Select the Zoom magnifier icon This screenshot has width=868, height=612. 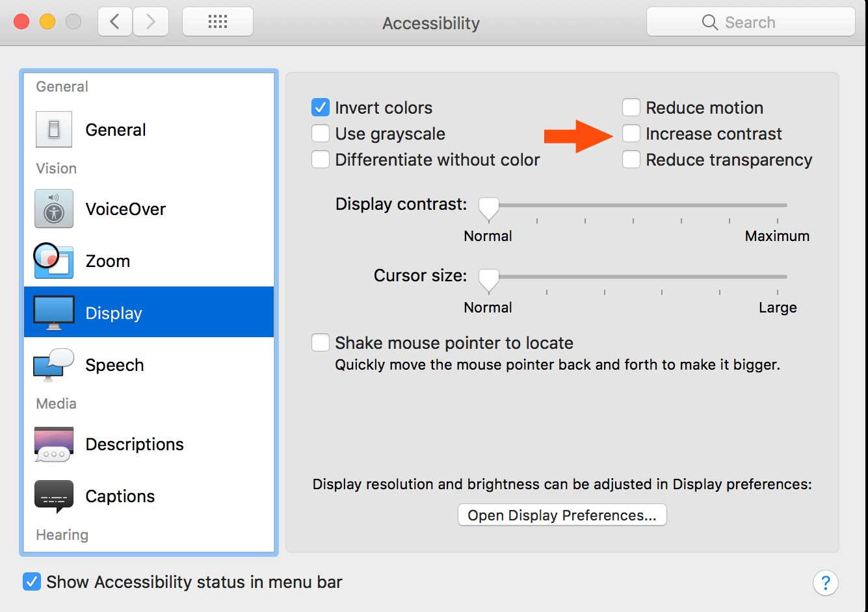[x=53, y=261]
